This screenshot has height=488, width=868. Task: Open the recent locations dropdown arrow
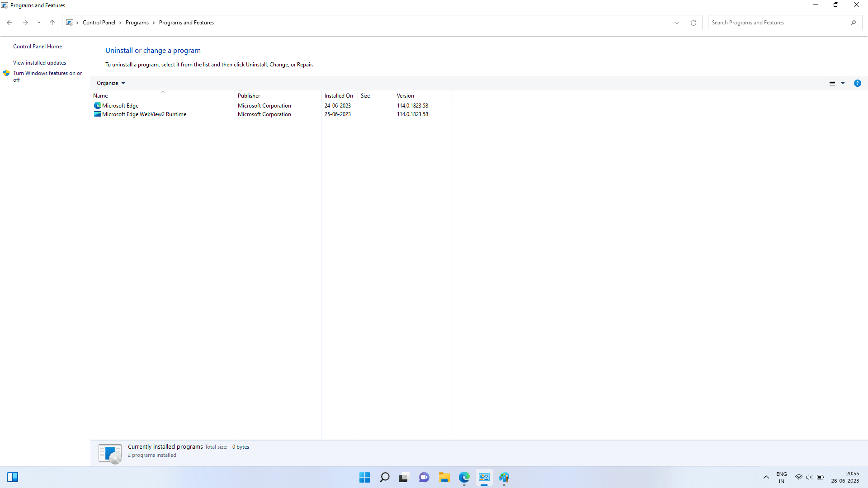(39, 23)
